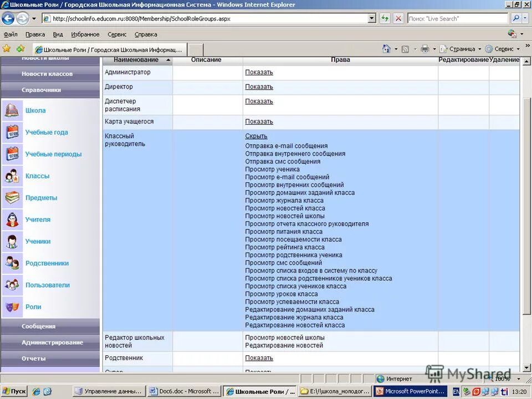Image resolution: width=532 pixels, height=399 pixels.
Task: Click the Родственники relatives icon
Action: 12,263
